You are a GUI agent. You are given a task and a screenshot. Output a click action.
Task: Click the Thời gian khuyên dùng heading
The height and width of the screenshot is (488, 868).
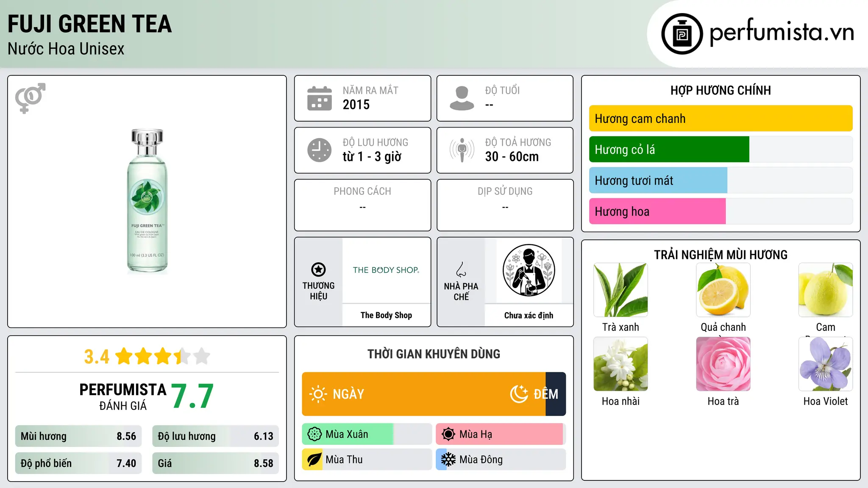tap(434, 354)
